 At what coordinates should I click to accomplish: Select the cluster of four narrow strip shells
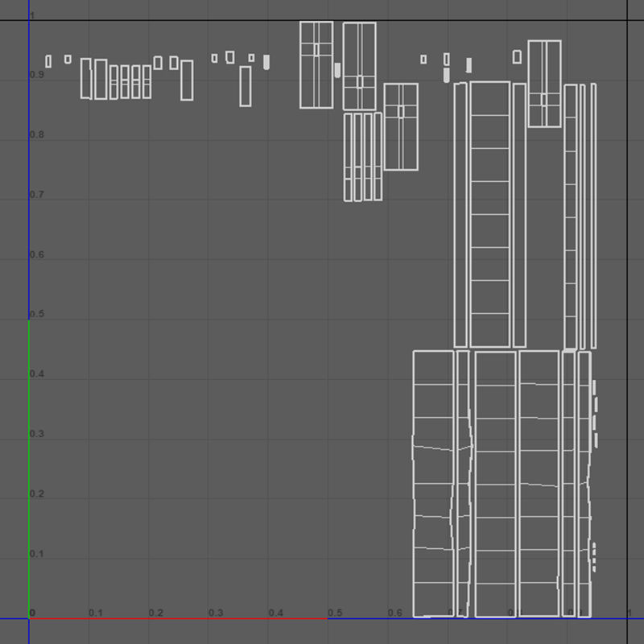(363, 157)
